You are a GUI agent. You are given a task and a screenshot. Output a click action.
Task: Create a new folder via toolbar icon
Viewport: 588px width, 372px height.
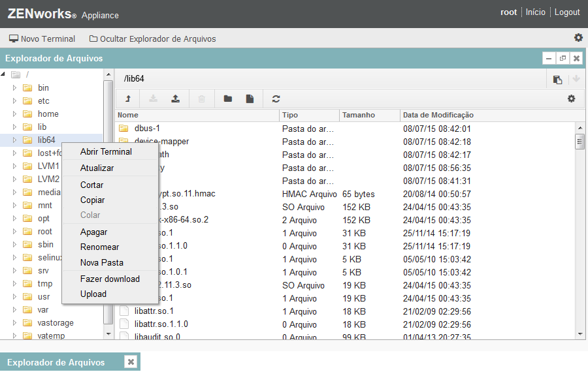tap(228, 99)
